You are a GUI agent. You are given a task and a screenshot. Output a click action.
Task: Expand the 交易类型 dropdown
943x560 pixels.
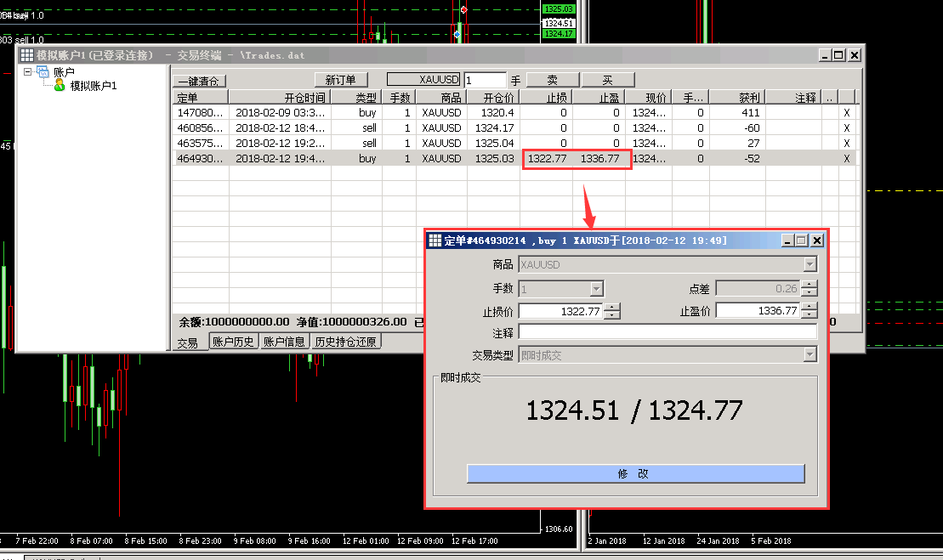(810, 355)
